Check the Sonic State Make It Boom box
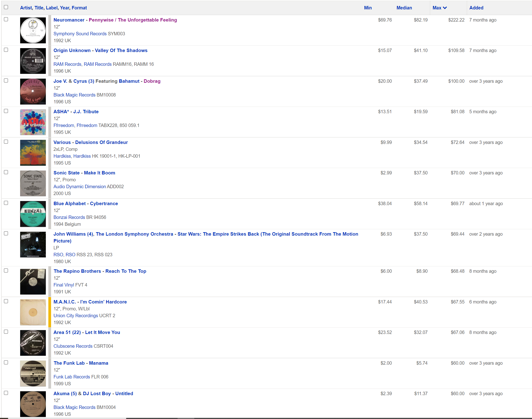Viewport: 532px width, 419px height. (x=6, y=172)
